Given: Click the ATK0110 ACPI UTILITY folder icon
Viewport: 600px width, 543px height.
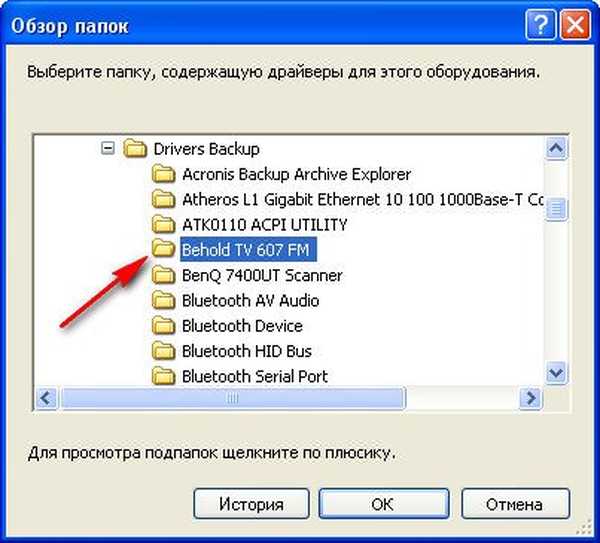Looking at the screenshot, I should click(x=163, y=224).
